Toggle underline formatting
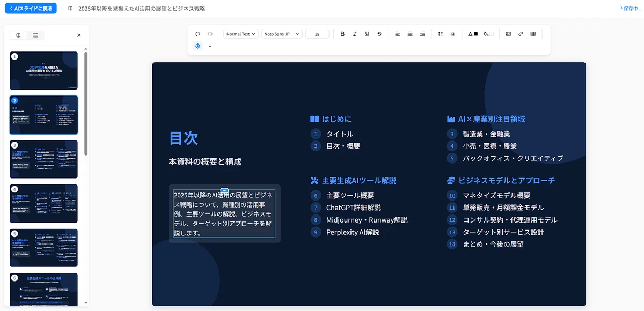644x311 pixels. coord(367,34)
